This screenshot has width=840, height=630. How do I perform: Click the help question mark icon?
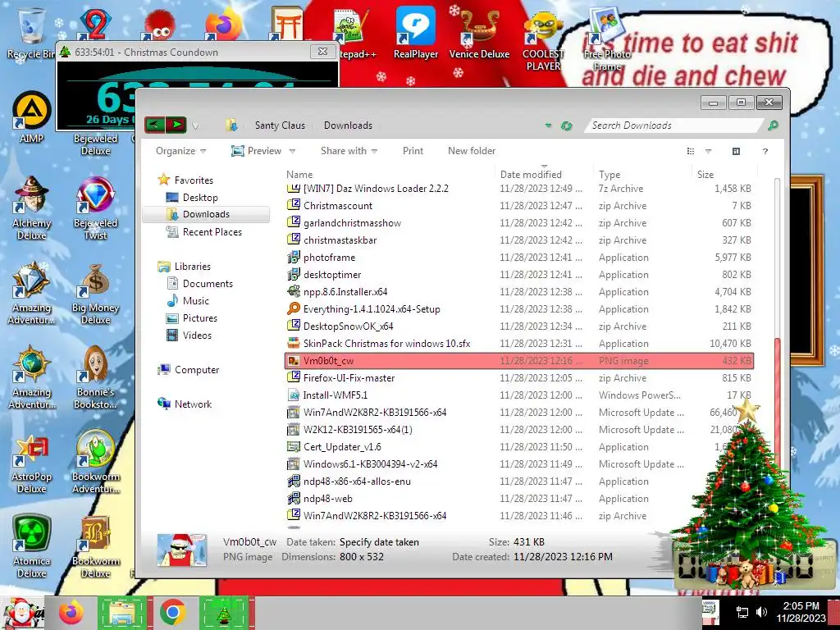[x=765, y=151]
